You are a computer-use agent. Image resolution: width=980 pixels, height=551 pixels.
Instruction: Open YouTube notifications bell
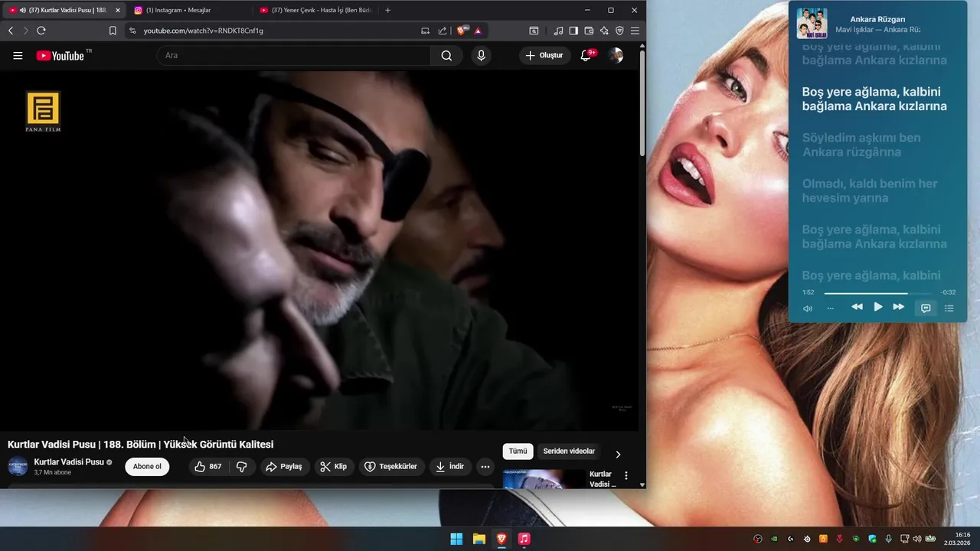[x=586, y=55]
